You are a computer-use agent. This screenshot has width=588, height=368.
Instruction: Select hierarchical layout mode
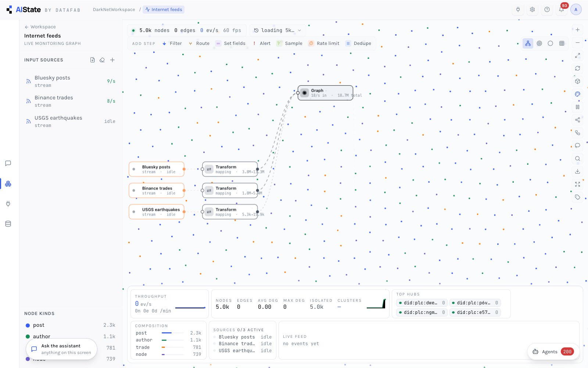pyautogui.click(x=528, y=43)
